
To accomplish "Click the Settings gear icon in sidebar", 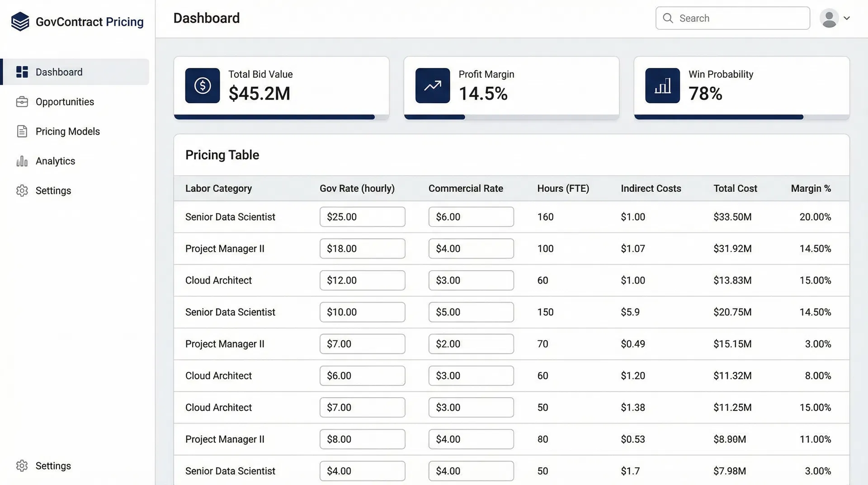I will [x=22, y=190].
